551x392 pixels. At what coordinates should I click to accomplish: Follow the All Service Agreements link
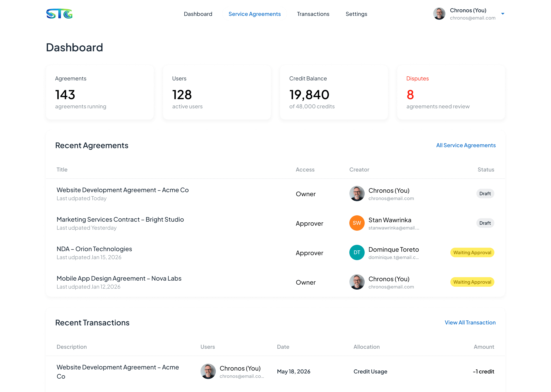[x=466, y=145]
